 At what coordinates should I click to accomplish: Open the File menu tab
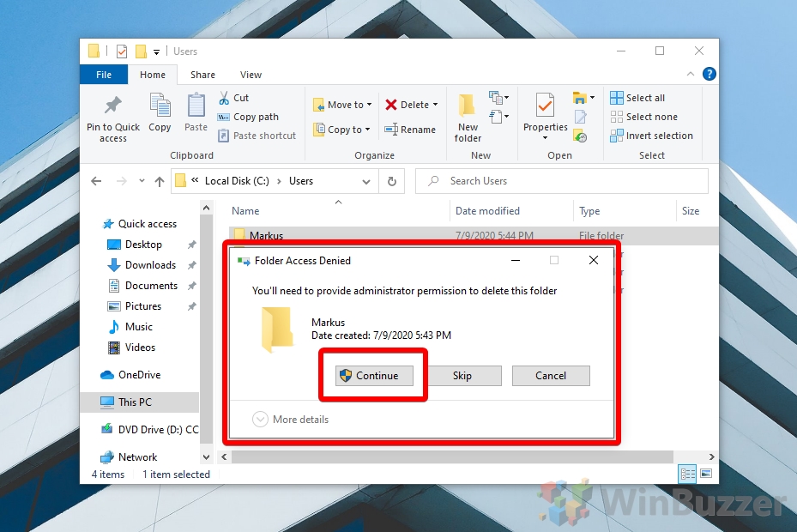[104, 75]
